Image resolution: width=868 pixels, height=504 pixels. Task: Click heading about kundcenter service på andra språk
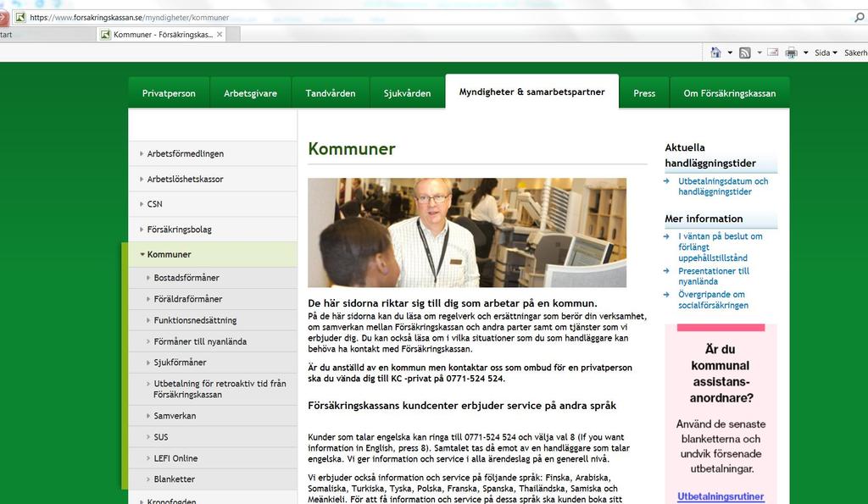[x=462, y=406]
